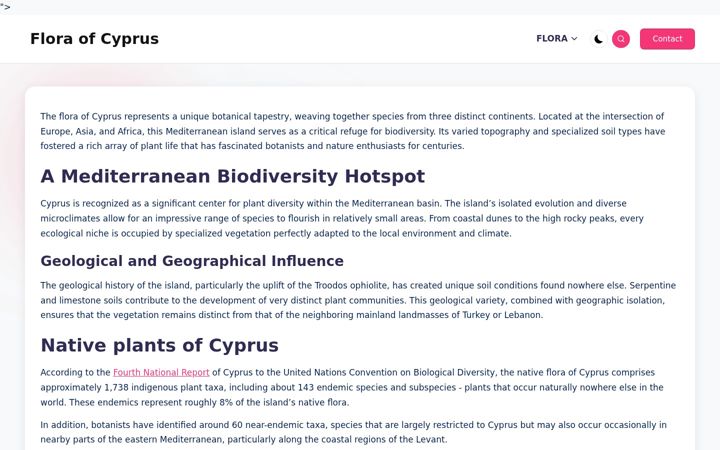The height and width of the screenshot is (450, 720).
Task: Click the intro paragraph starting "The flora of Cyprus represents"
Action: (353, 131)
